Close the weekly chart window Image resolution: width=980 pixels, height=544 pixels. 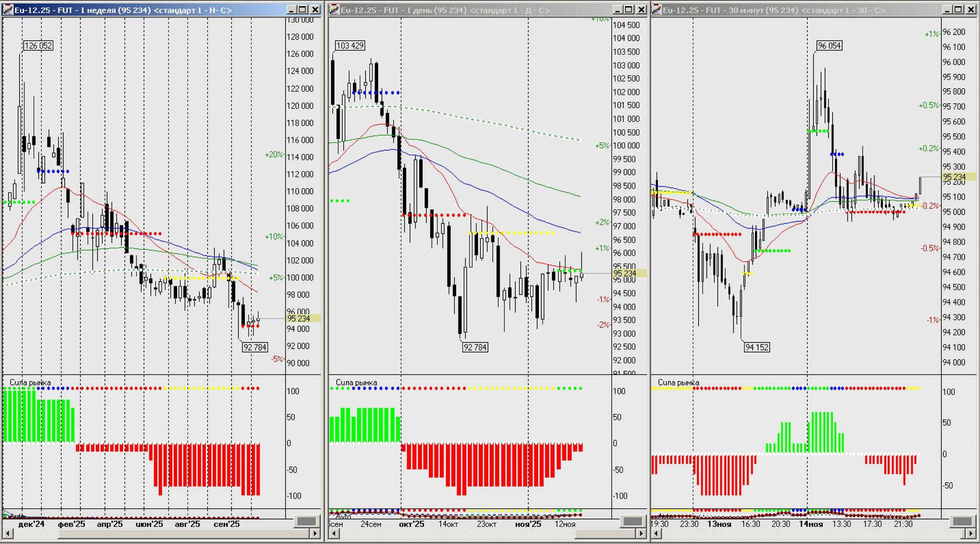(315, 10)
